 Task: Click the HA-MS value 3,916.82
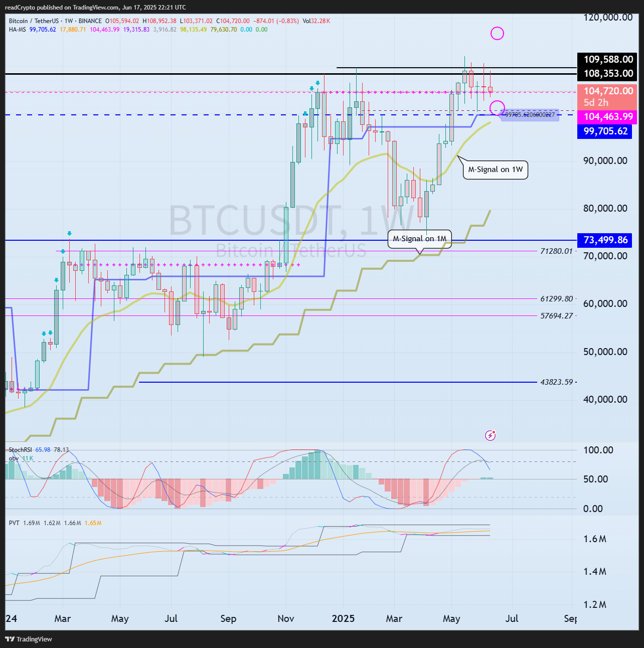point(165,30)
